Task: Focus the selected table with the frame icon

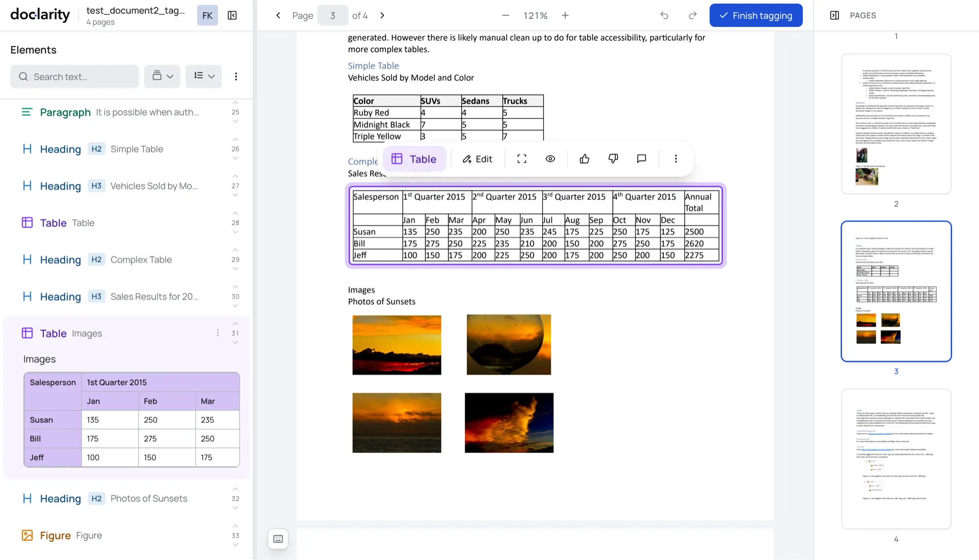Action: 522,159
